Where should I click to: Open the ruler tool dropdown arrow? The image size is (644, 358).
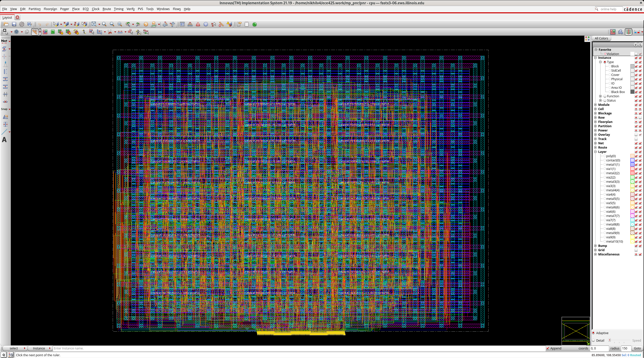(x=40, y=32)
